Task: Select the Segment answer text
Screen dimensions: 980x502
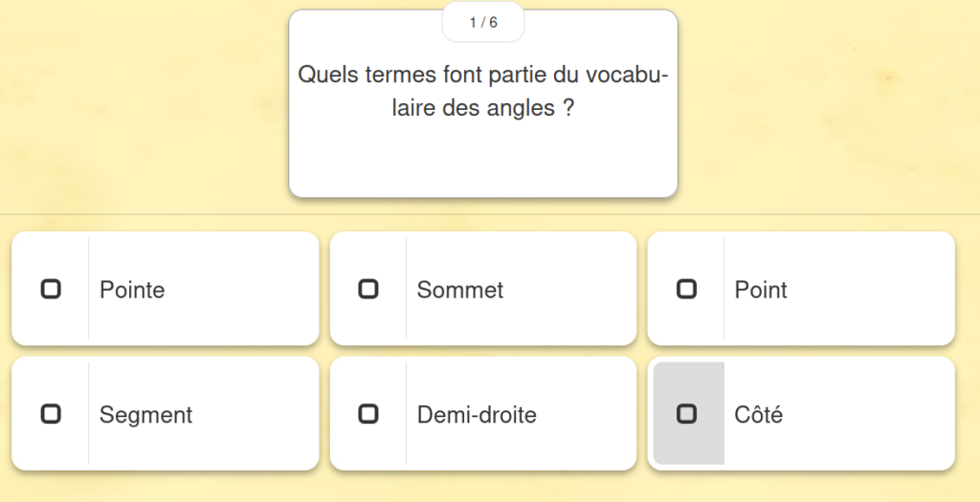Action: click(145, 415)
